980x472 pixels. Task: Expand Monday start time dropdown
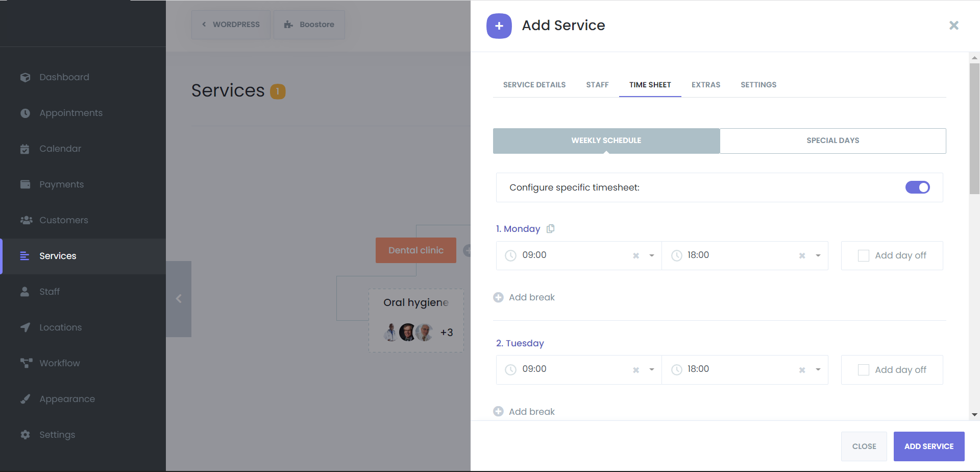[652, 256]
